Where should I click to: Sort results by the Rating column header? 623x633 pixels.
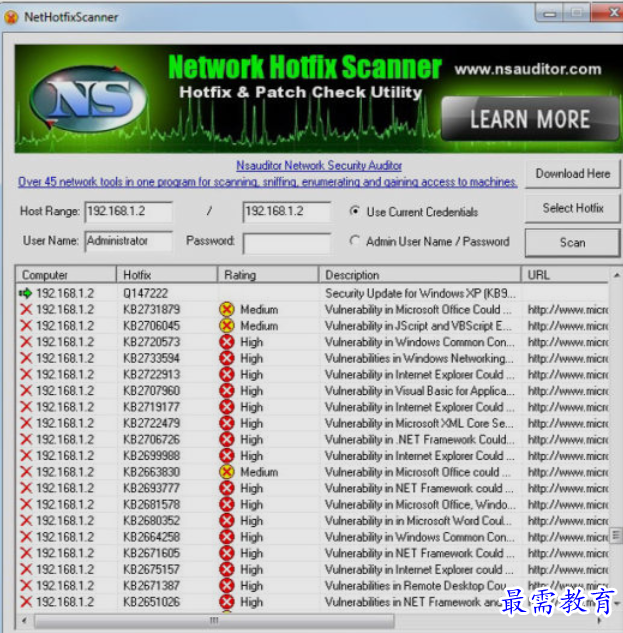click(268, 275)
